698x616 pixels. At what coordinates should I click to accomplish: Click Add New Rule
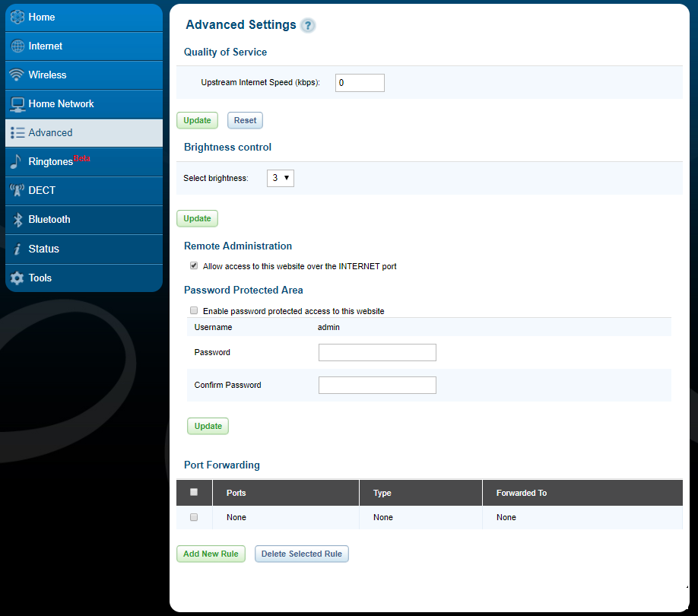point(211,554)
